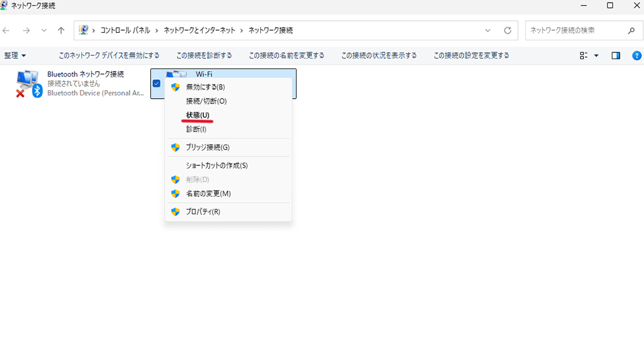This screenshot has height=350, width=644.
Task: Click この接続を診断する
Action: click(x=204, y=56)
